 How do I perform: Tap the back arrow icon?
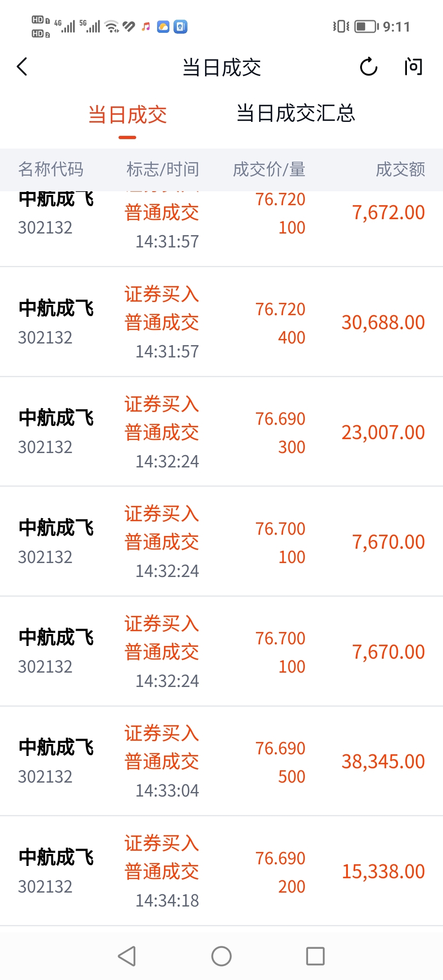click(x=23, y=66)
